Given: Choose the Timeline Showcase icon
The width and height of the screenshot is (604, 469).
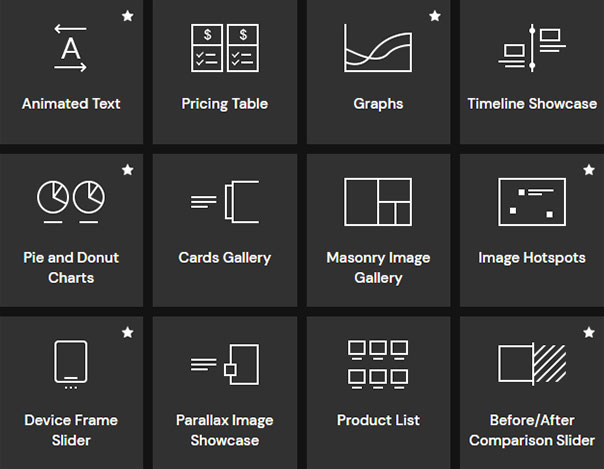Looking at the screenshot, I should [532, 47].
